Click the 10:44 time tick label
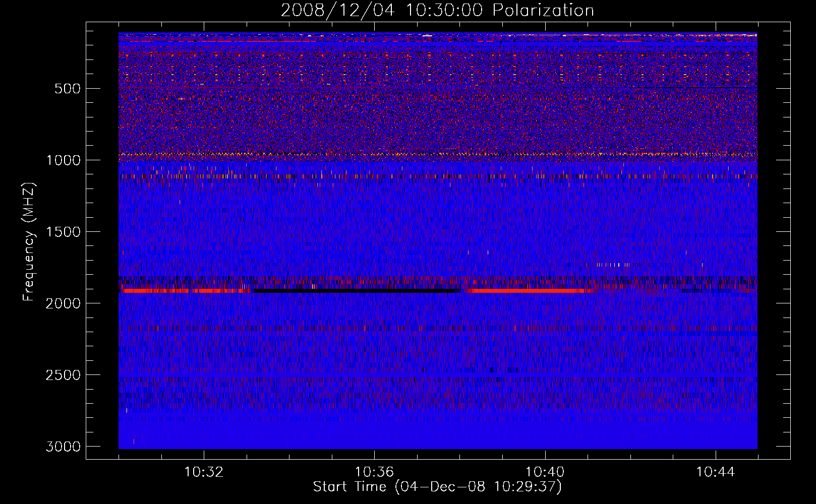 click(716, 472)
